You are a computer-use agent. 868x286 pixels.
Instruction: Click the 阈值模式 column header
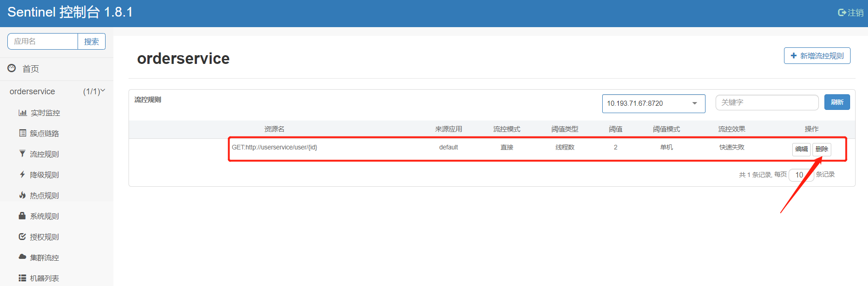666,129
